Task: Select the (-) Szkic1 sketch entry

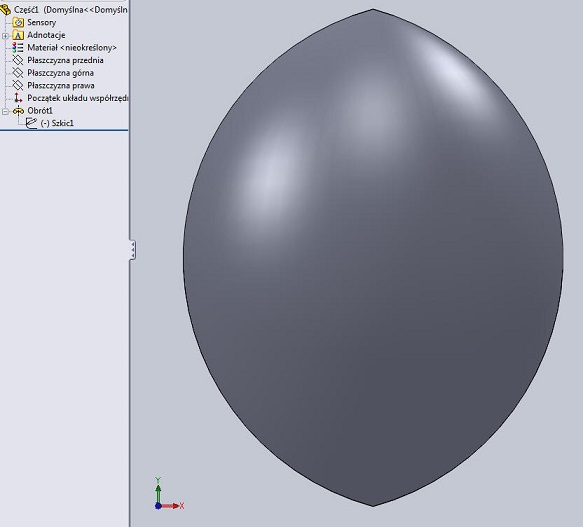Action: tap(57, 123)
